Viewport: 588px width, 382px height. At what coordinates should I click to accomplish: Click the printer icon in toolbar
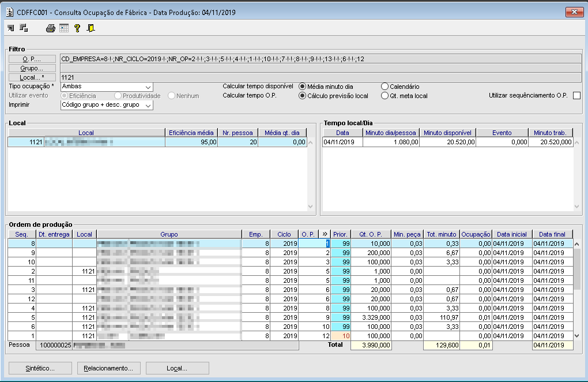(51, 28)
